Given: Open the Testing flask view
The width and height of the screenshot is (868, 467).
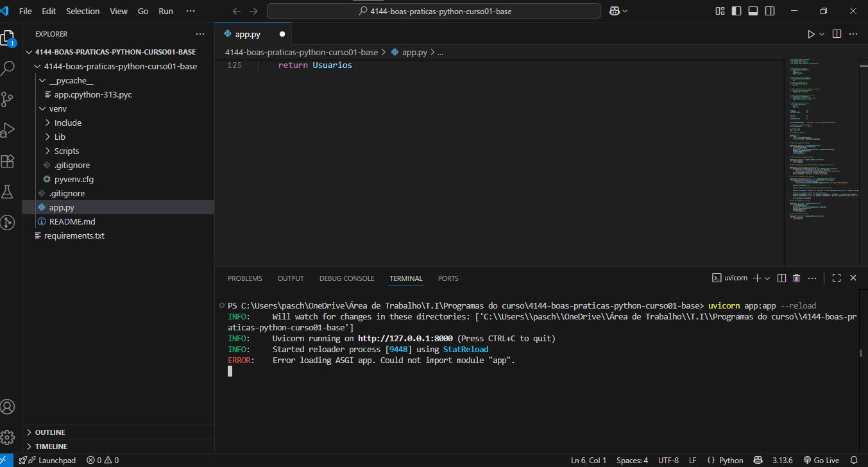Looking at the screenshot, I should pyautogui.click(x=8, y=191).
